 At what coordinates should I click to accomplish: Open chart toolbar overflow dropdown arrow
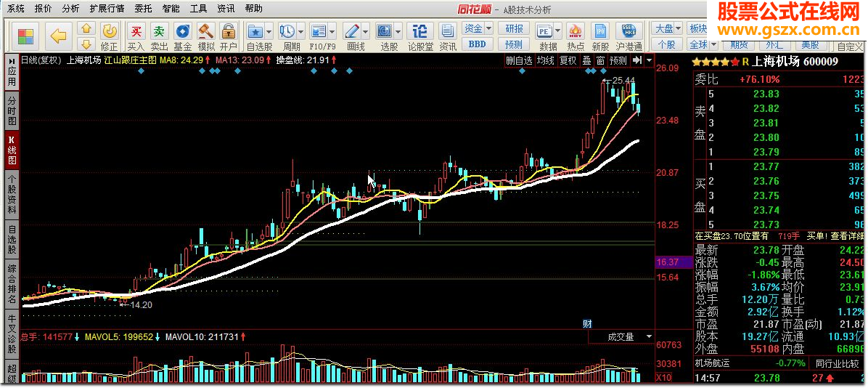[650, 60]
